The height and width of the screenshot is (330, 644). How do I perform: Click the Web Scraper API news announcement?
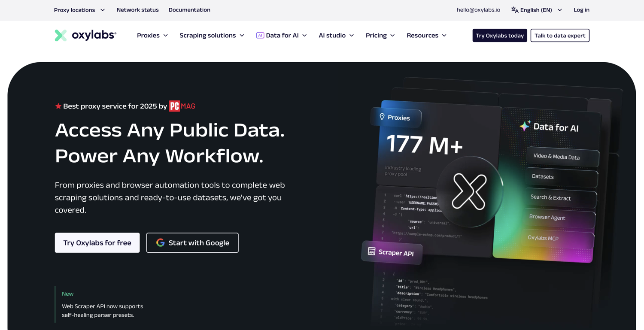pos(102,311)
